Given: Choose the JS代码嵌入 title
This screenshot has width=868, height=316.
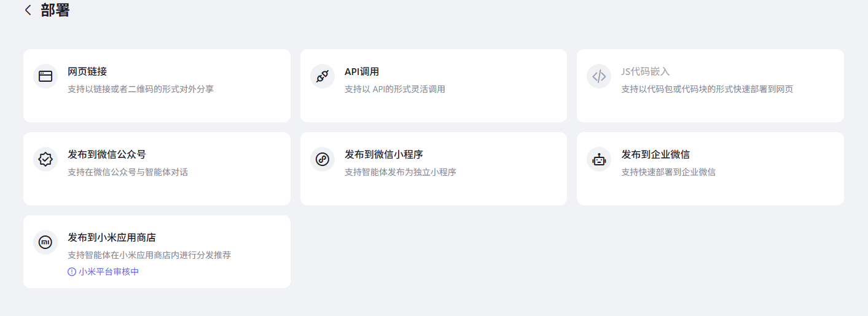Looking at the screenshot, I should click(x=646, y=72).
